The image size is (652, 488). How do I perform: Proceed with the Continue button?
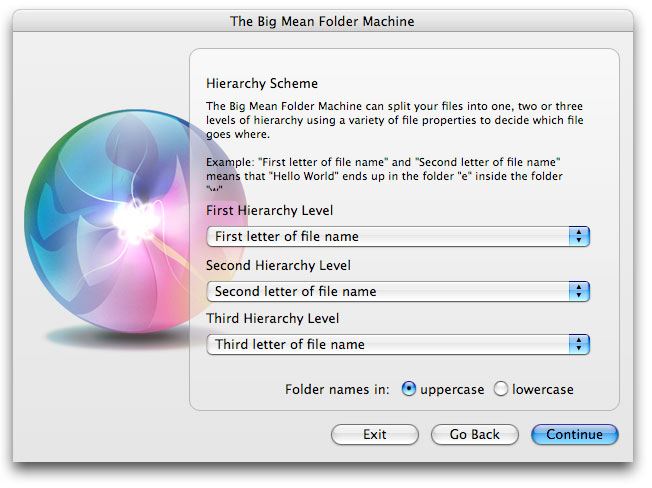(575, 435)
